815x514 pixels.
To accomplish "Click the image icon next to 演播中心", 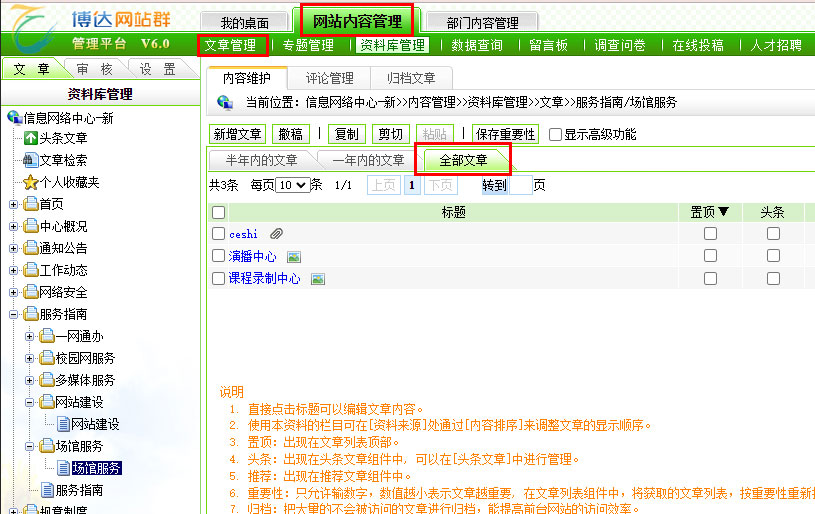I will 294,256.
